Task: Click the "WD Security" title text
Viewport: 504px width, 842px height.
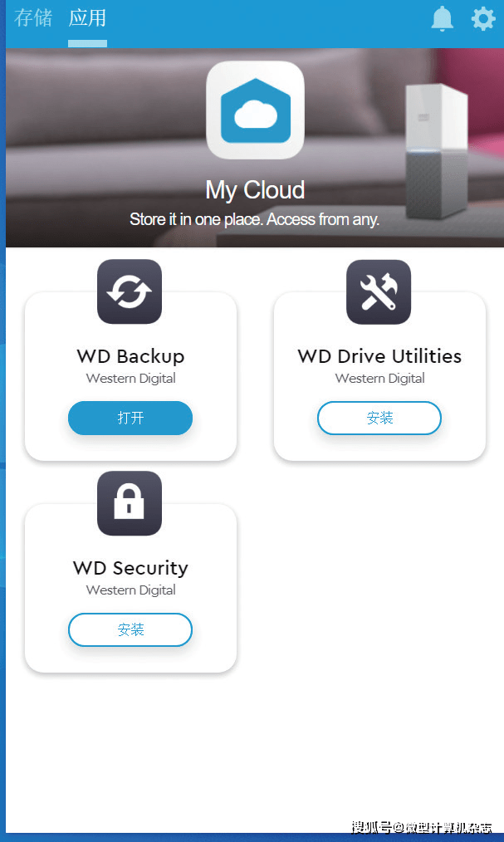Action: (130, 568)
